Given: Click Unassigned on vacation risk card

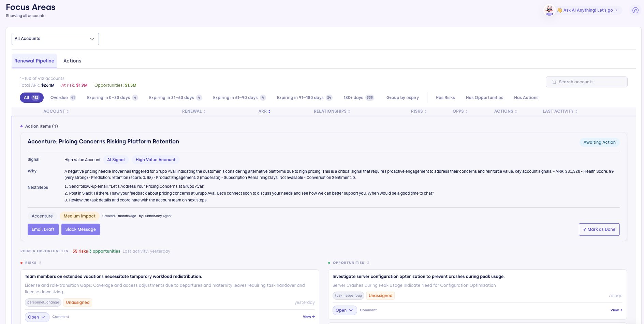Looking at the screenshot, I should point(78,302).
